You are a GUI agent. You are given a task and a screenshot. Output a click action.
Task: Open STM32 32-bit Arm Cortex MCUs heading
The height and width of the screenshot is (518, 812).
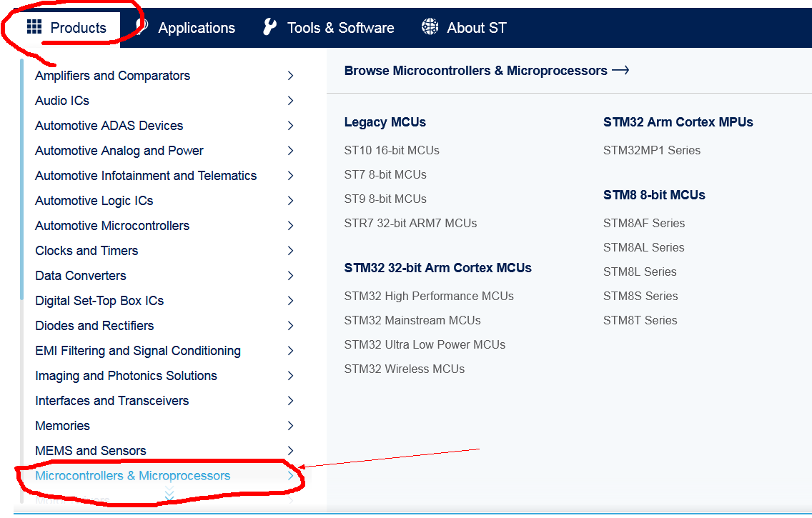(438, 267)
